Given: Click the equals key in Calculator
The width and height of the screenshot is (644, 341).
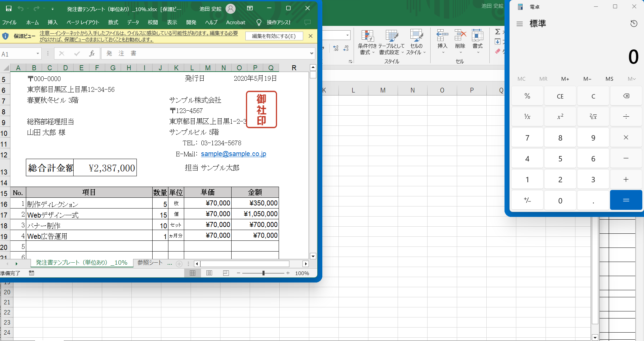Looking at the screenshot, I should (626, 200).
